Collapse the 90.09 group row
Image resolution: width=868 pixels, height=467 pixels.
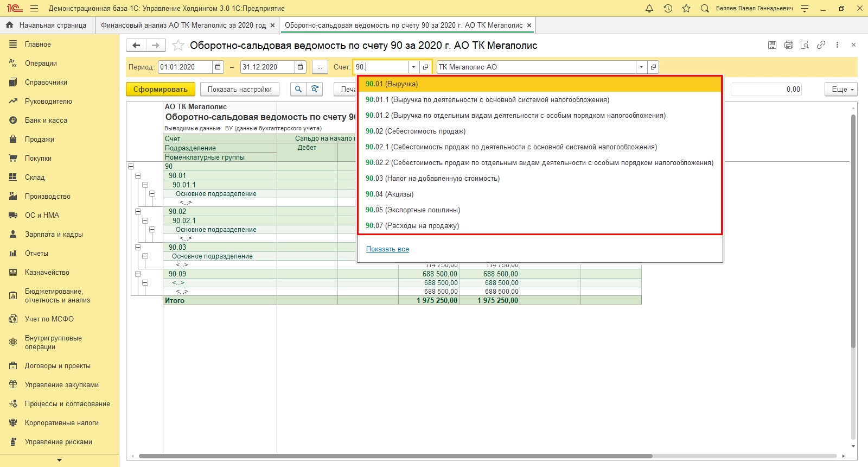[x=138, y=274]
